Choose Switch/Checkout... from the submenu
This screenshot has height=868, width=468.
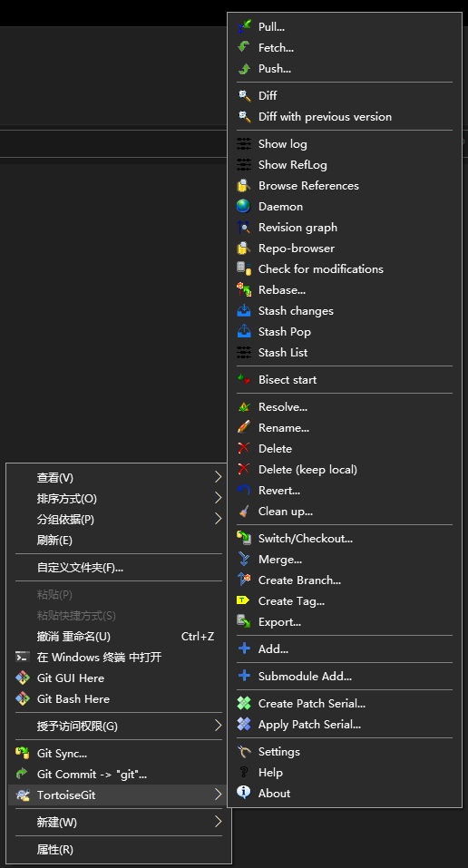345,538
